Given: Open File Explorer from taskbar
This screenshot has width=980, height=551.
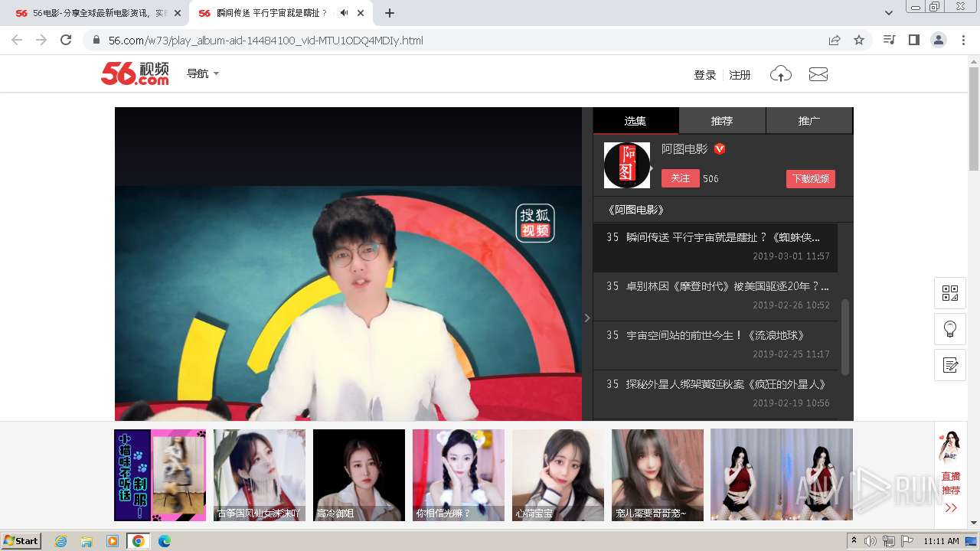Looking at the screenshot, I should tap(87, 541).
